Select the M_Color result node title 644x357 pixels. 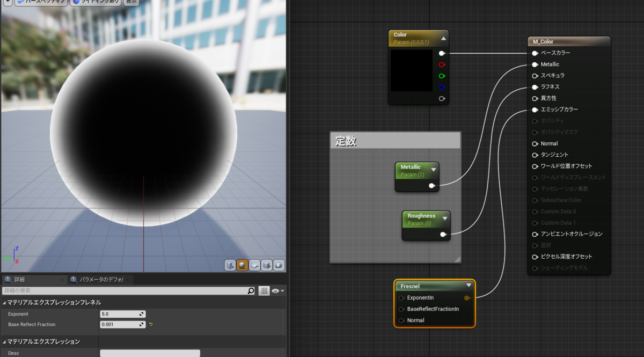[x=543, y=41]
